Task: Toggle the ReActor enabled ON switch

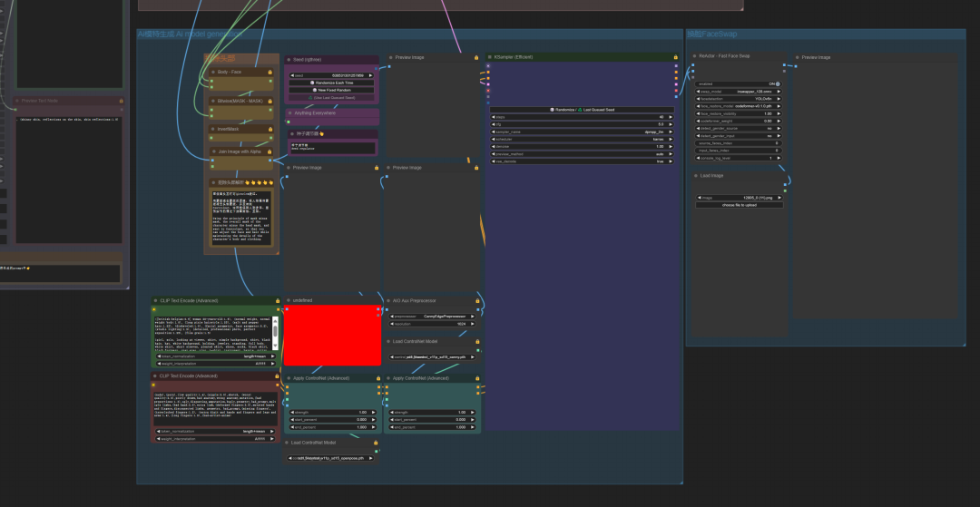Action: tap(738, 83)
